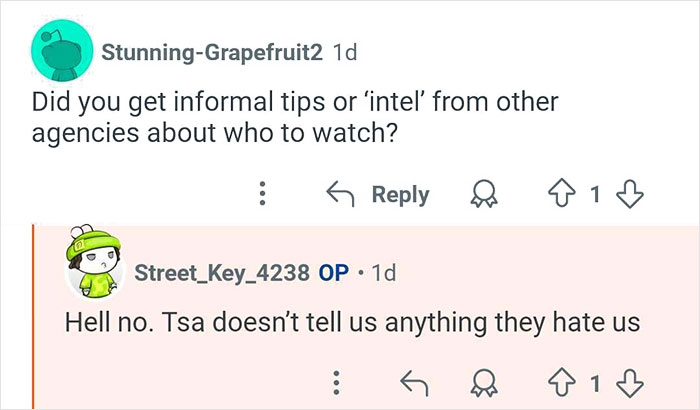Click the 1d timestamp on Street_Key_4238's reply
This screenshot has height=410, width=700.
[382, 273]
